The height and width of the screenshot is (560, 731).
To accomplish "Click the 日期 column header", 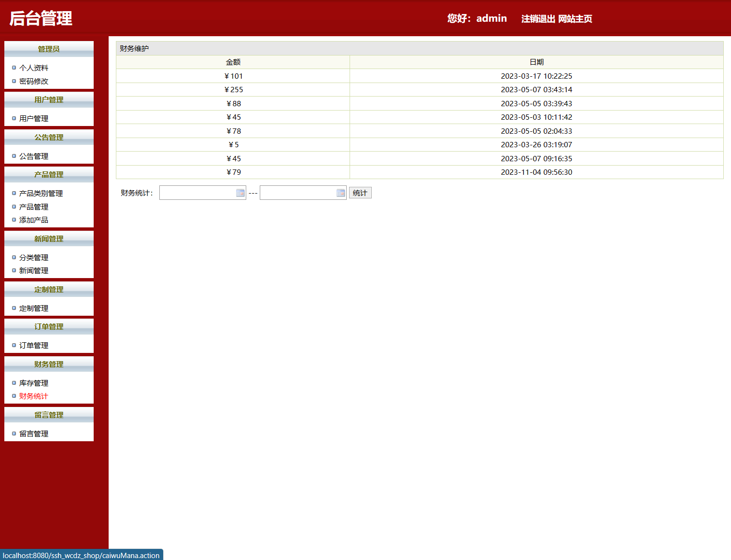I will click(x=536, y=62).
